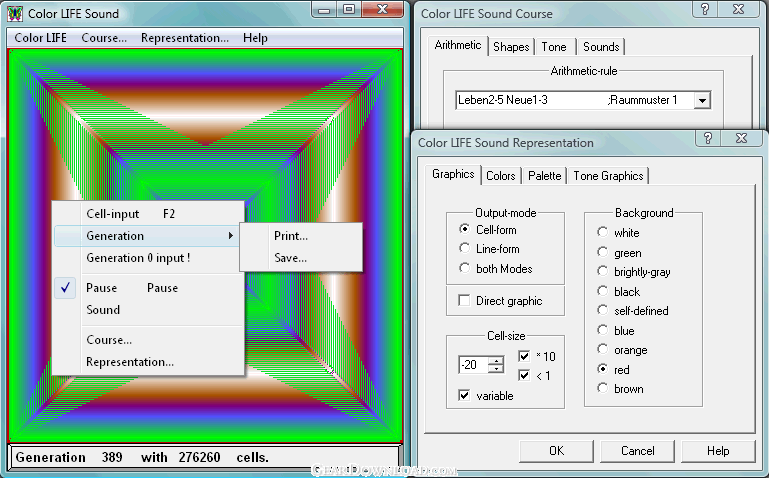Click the cell pattern canvas in main window
The image size is (769, 478).
[x=205, y=246]
